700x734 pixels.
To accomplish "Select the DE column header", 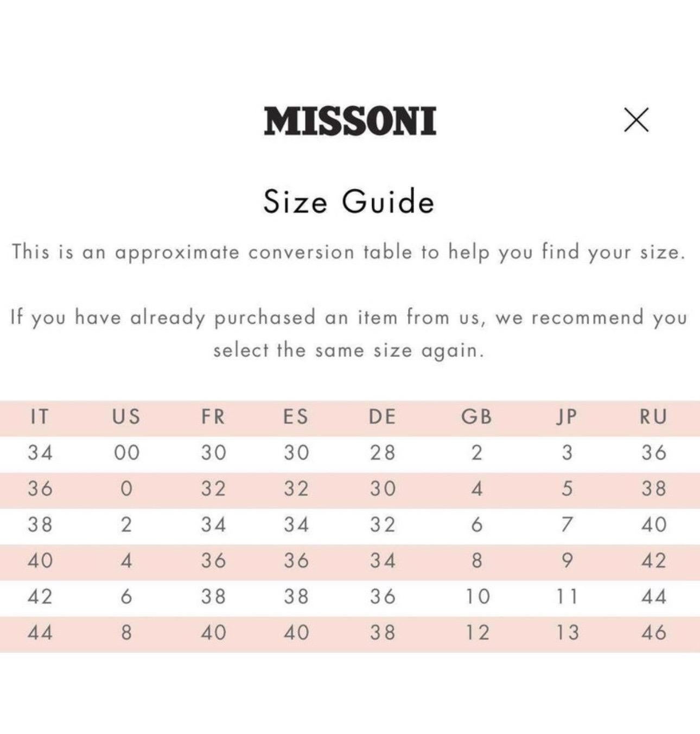I will 382,417.
